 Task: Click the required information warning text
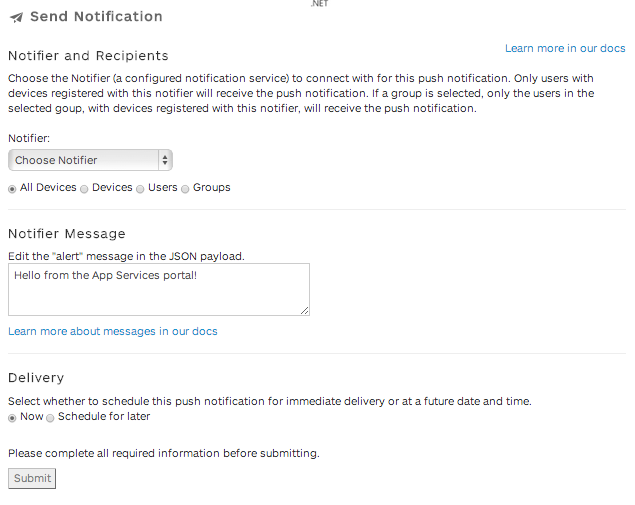pyautogui.click(x=163, y=453)
